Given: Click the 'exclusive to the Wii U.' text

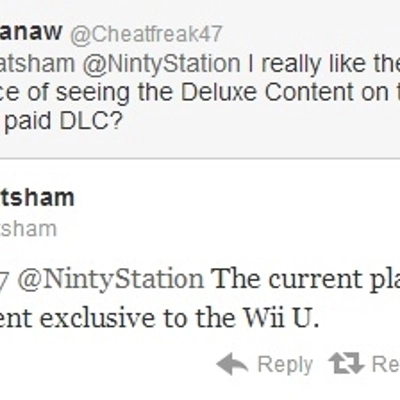Looking at the screenshot, I should 180,318.
